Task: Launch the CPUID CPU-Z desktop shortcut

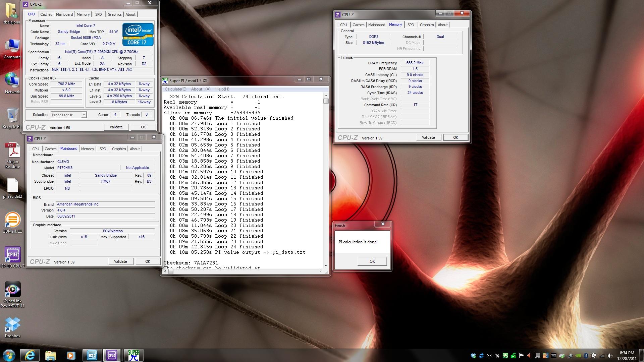Action: tap(12, 257)
